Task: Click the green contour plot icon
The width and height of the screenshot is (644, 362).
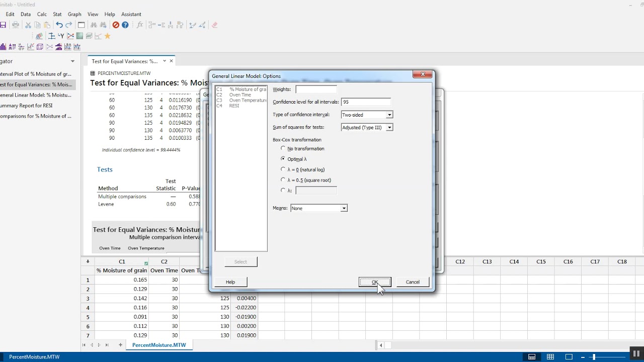Action: click(80, 36)
